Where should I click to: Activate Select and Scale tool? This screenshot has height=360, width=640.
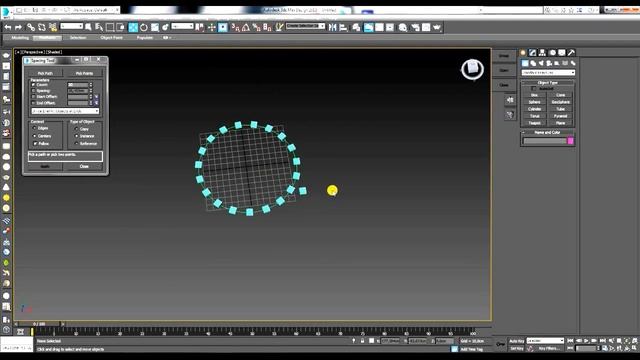click(155, 27)
